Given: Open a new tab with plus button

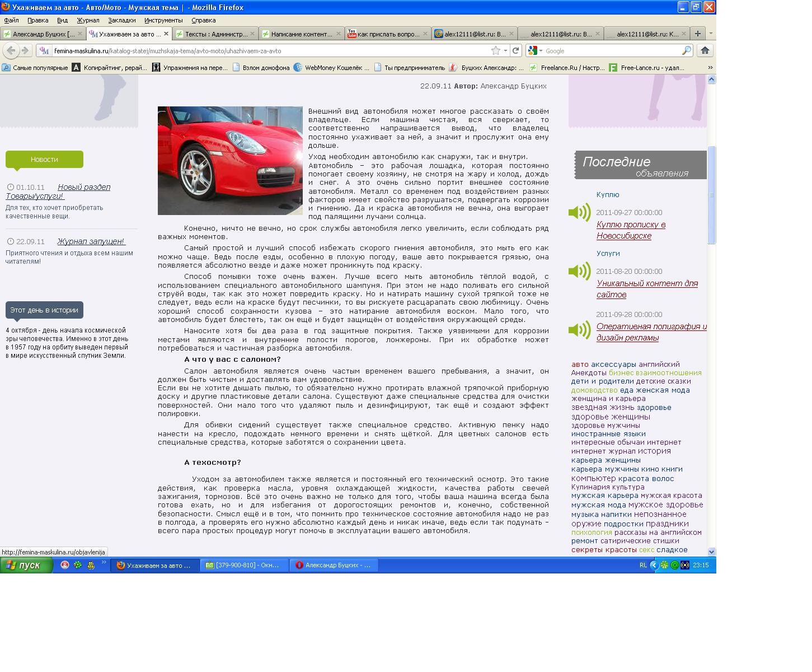Looking at the screenshot, I should (698, 34).
